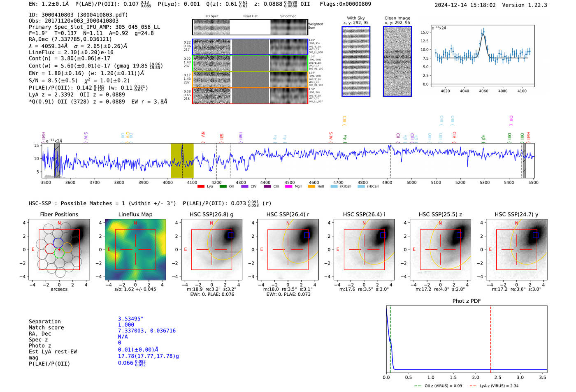
Task: Click the orange fiber circle in Fiber Positions
Action: coord(67,248)
